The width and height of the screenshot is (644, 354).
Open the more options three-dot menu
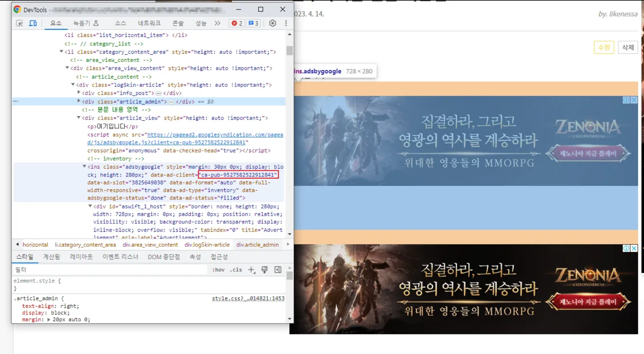click(286, 23)
